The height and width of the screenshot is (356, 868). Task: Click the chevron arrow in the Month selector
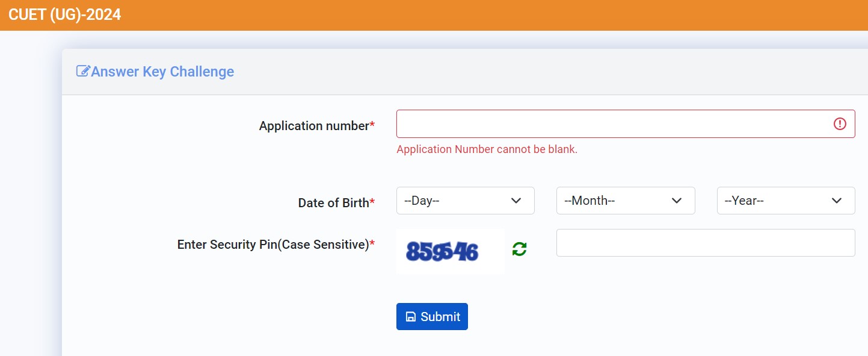coord(676,201)
